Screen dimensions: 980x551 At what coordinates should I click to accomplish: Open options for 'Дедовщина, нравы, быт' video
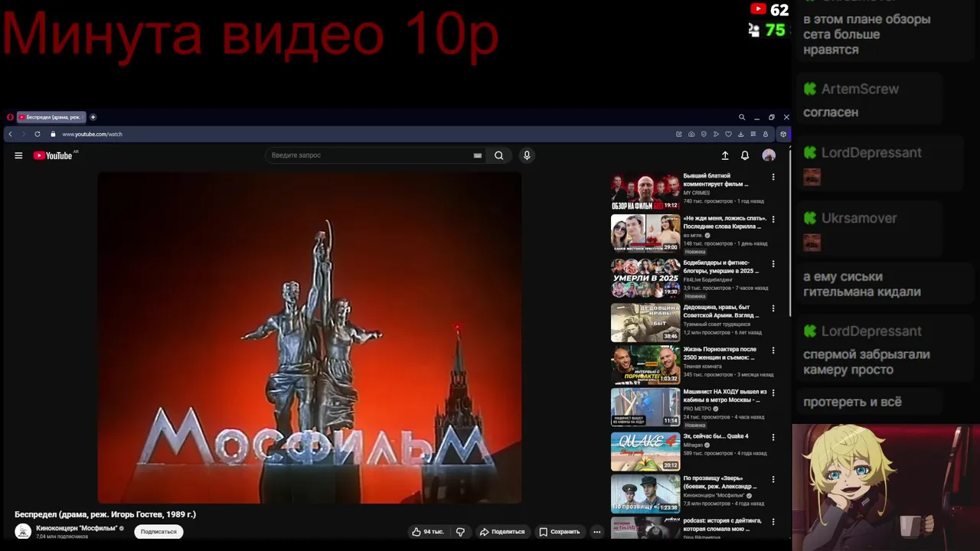point(773,308)
